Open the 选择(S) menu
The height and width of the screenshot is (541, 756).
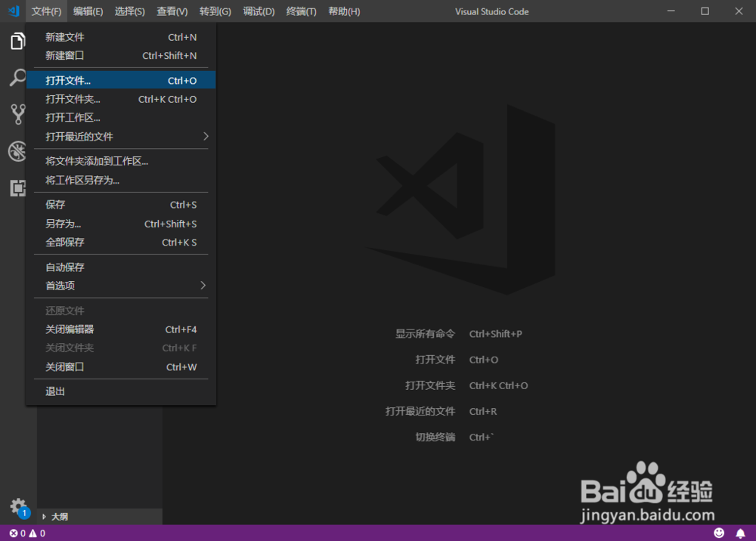tap(129, 11)
